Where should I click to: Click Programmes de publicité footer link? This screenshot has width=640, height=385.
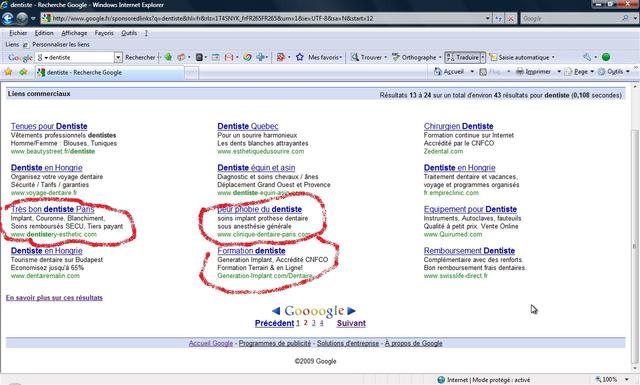[275, 343]
